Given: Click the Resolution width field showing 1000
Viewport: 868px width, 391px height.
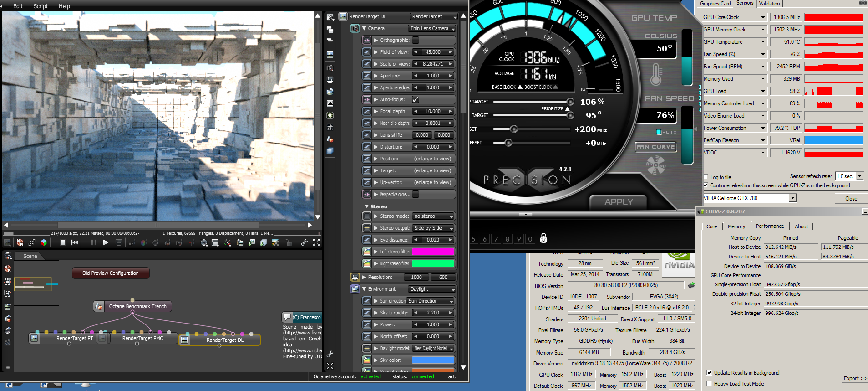Looking at the screenshot, I should 416,277.
